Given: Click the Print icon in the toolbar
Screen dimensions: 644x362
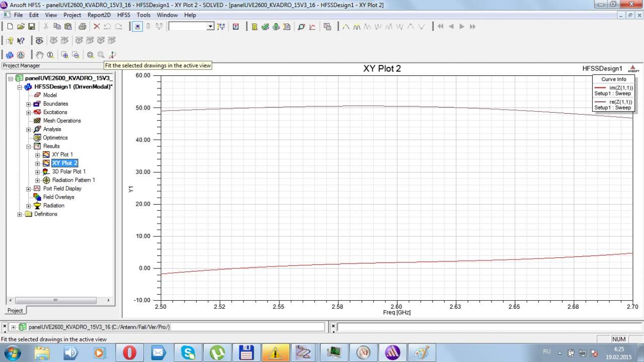Looking at the screenshot, I should [82, 27].
